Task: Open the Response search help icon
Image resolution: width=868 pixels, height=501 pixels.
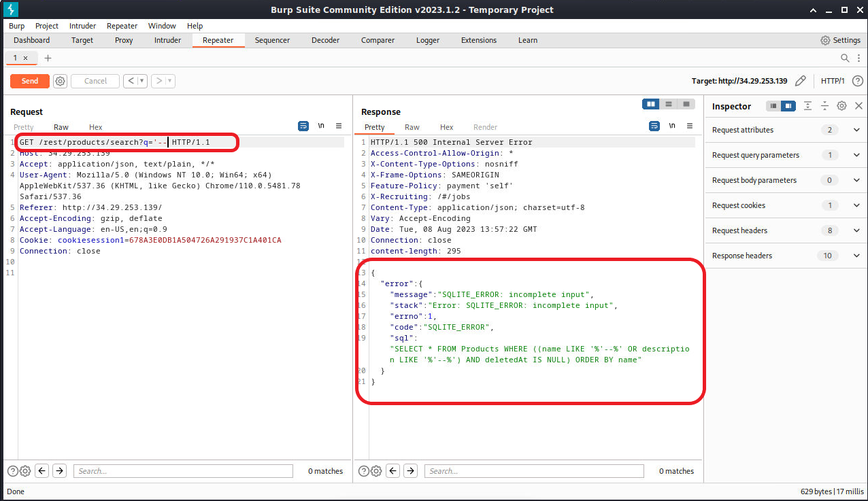Action: click(x=363, y=471)
